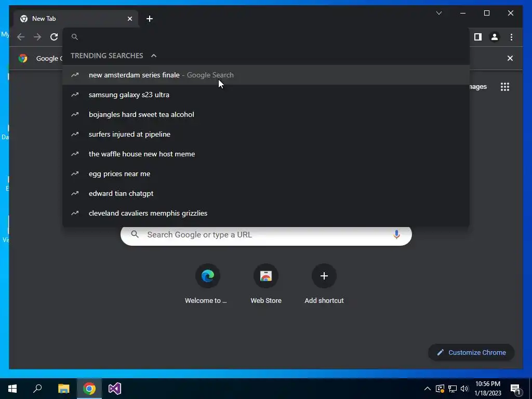
Task: Open File Explorer from the taskbar
Action: (x=63, y=389)
